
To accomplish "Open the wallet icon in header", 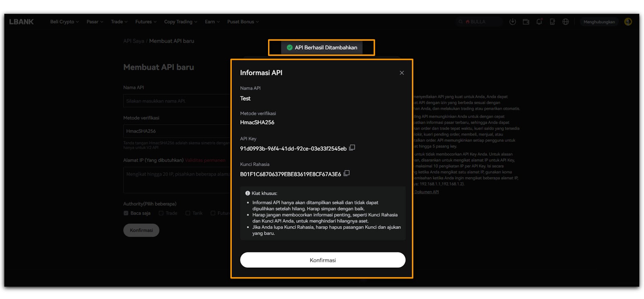I will (x=526, y=22).
